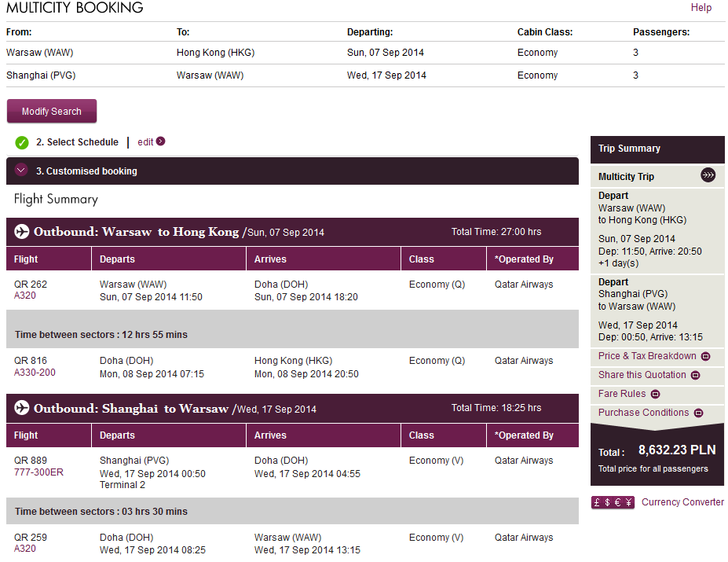728x562 pixels.
Task: Expand the Purchase Conditions icon
Action: 699,413
